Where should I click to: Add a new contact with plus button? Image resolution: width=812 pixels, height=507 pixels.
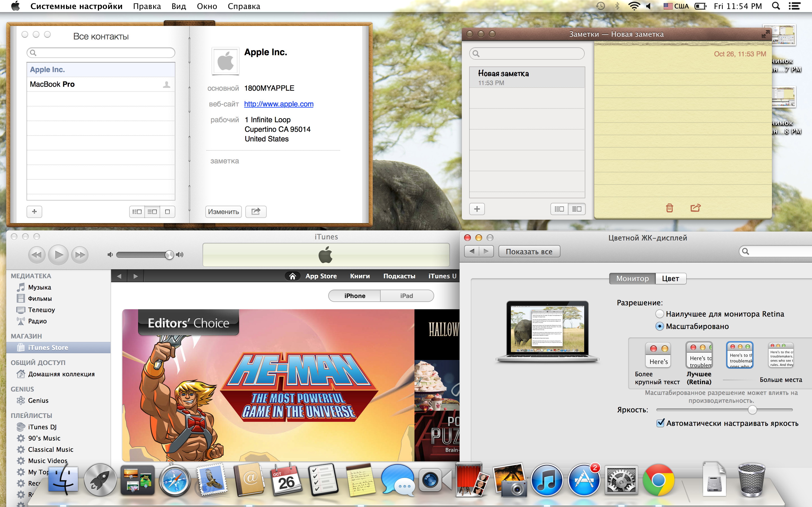click(34, 212)
